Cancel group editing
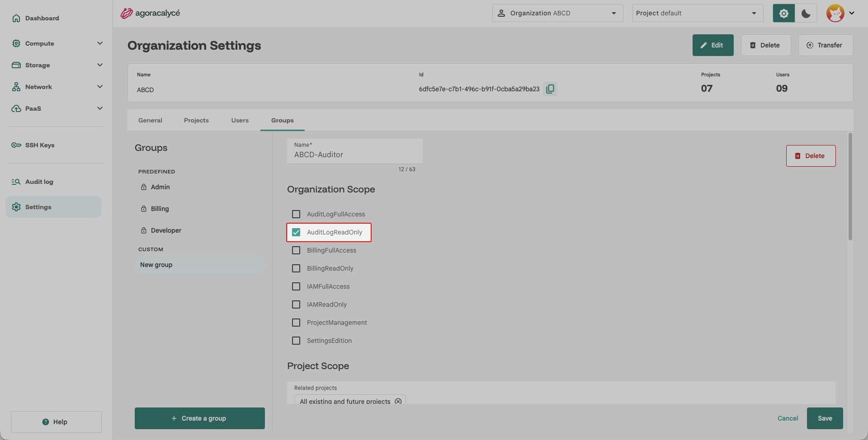 pyautogui.click(x=788, y=418)
